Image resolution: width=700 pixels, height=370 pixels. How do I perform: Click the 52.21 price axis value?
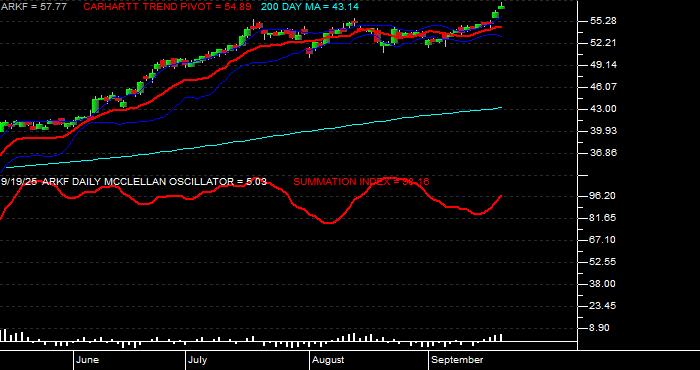(602, 43)
